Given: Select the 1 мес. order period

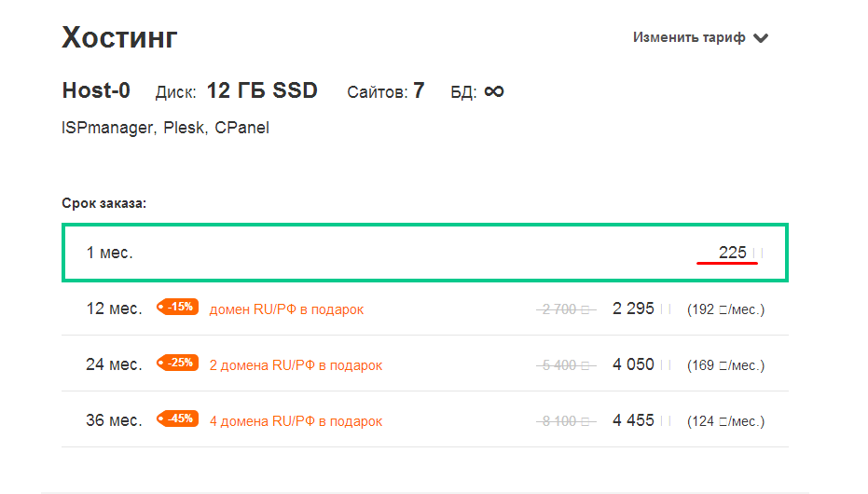Looking at the screenshot, I should tap(110, 253).
